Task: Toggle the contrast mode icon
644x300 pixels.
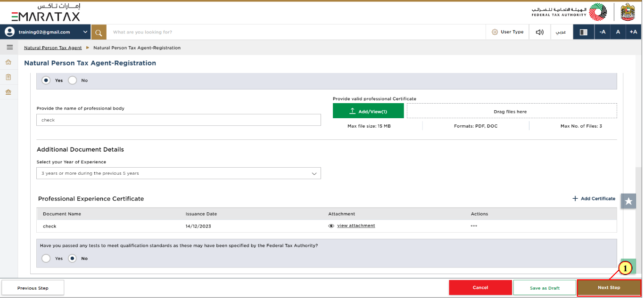Action: click(584, 32)
